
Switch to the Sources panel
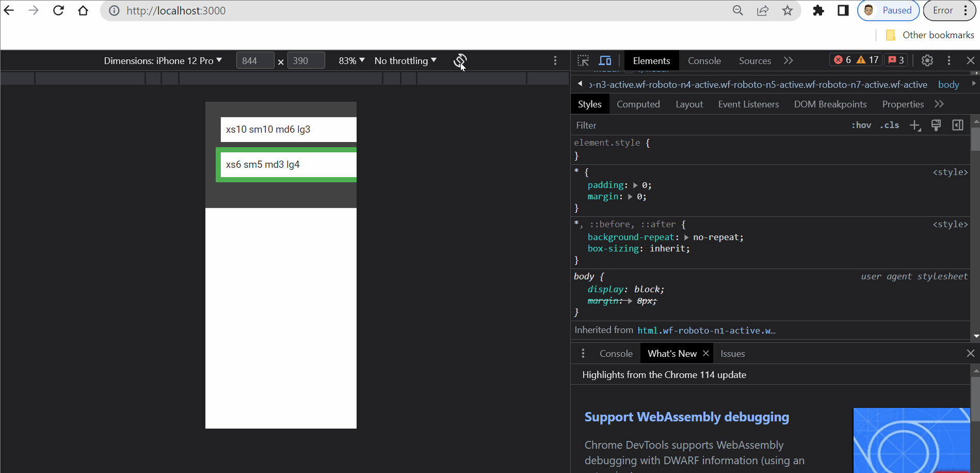coord(754,60)
